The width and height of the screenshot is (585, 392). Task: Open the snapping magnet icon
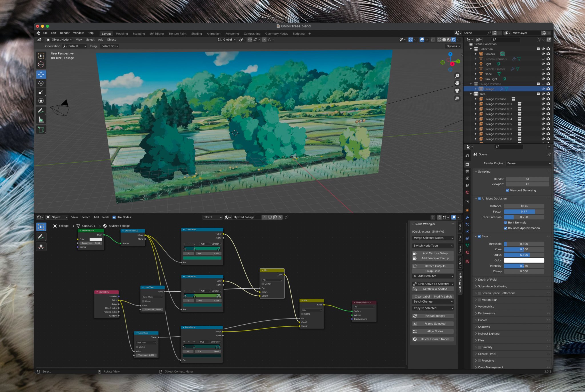click(250, 40)
